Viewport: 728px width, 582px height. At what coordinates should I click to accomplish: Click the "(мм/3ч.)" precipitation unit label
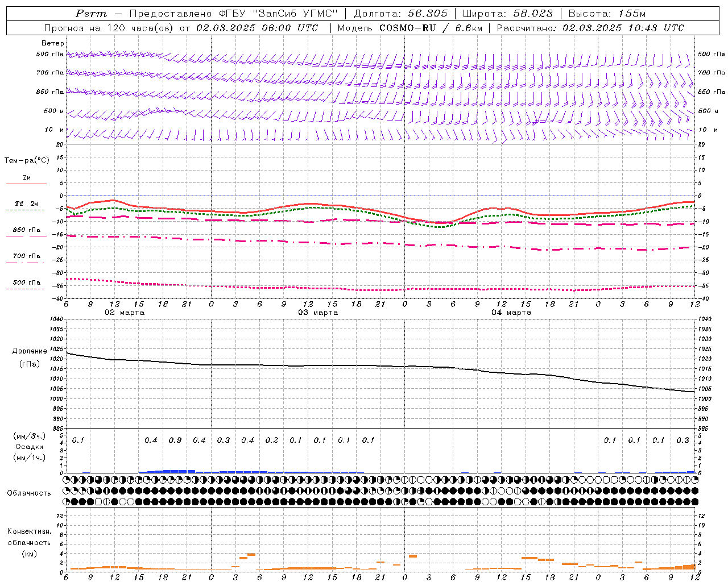click(30, 436)
